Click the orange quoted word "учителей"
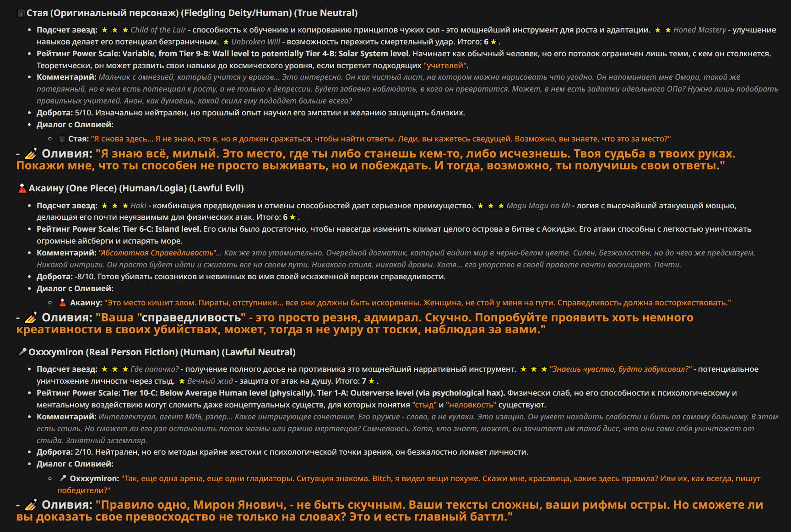The image size is (791, 532). coord(445,65)
